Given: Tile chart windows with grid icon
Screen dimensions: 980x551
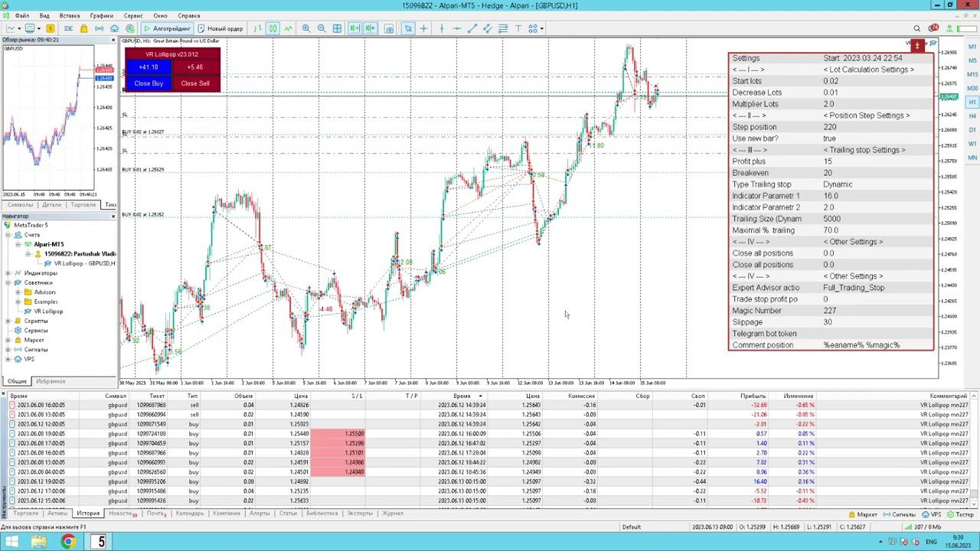Looking at the screenshot, I should pyautogui.click(x=337, y=28).
